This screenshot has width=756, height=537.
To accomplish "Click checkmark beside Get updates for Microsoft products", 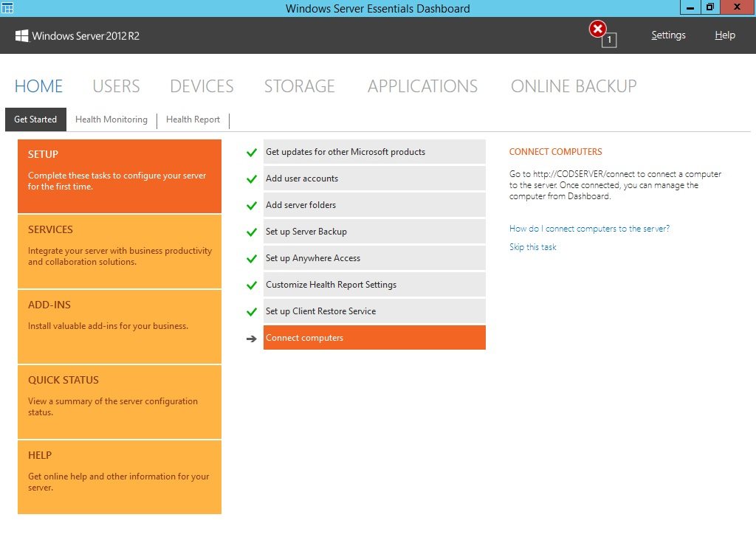I will click(x=252, y=153).
